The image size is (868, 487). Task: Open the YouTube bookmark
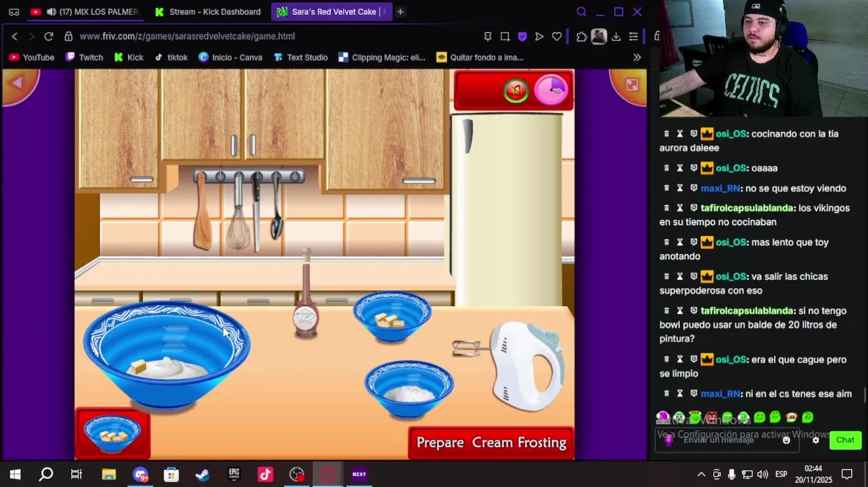(32, 57)
